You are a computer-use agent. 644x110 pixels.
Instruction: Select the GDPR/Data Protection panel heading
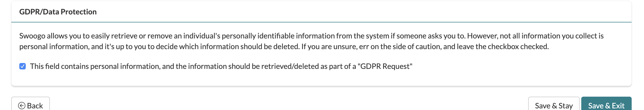click(x=58, y=12)
